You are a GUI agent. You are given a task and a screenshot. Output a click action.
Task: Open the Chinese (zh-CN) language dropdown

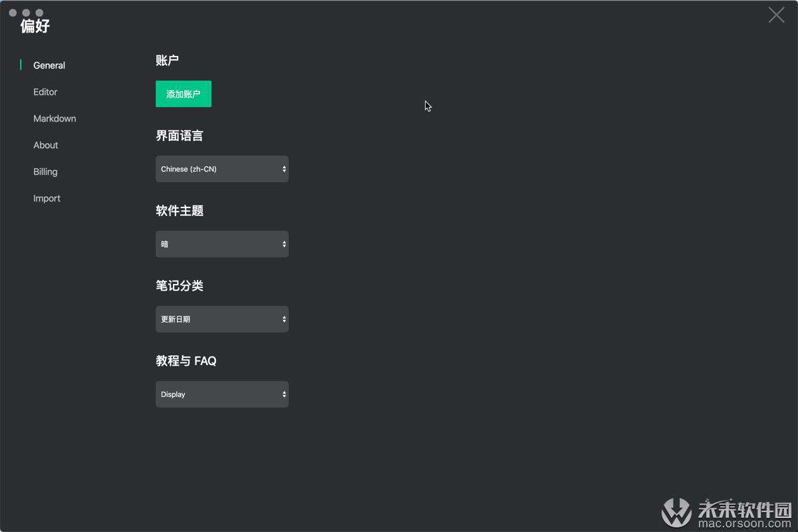222,169
